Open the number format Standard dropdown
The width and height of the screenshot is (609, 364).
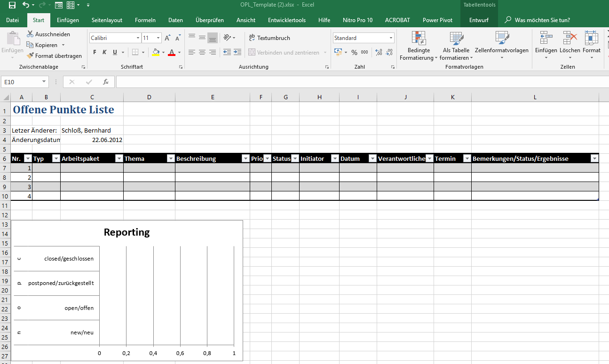pos(391,38)
